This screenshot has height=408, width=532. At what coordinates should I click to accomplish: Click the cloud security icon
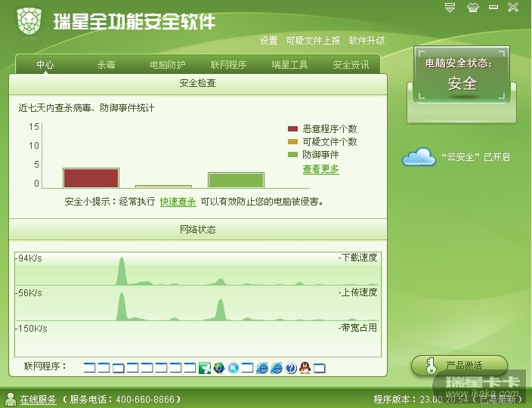(419, 157)
